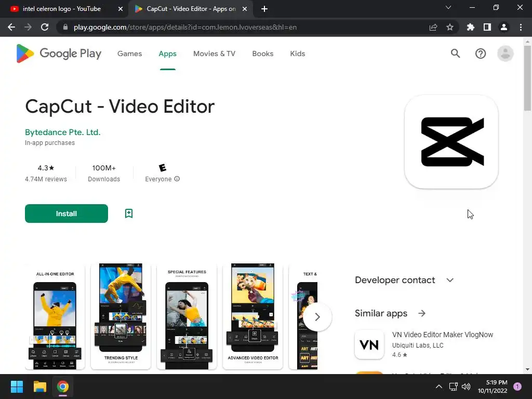Click the CapCut app icon image
This screenshot has width=532, height=399.
click(x=451, y=142)
